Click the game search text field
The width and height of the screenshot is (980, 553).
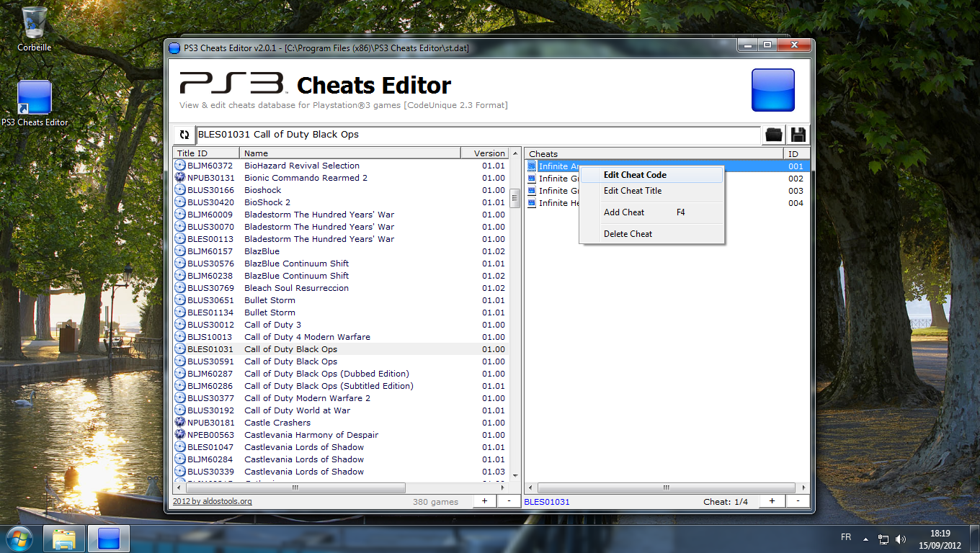(478, 135)
